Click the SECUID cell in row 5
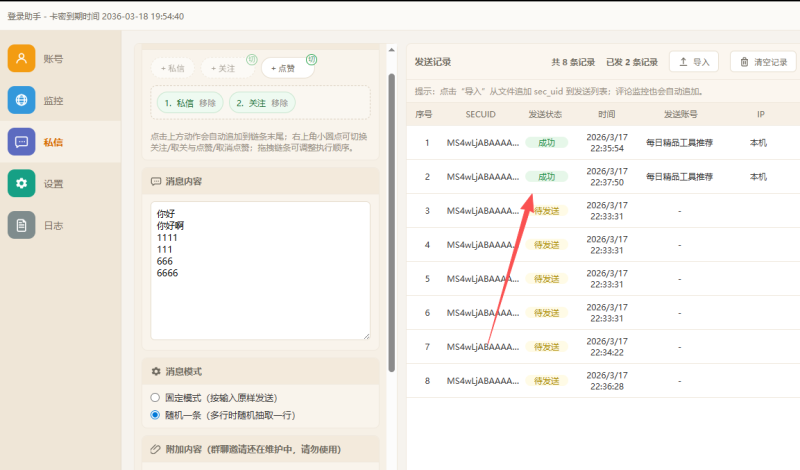The image size is (800, 470). 483,279
